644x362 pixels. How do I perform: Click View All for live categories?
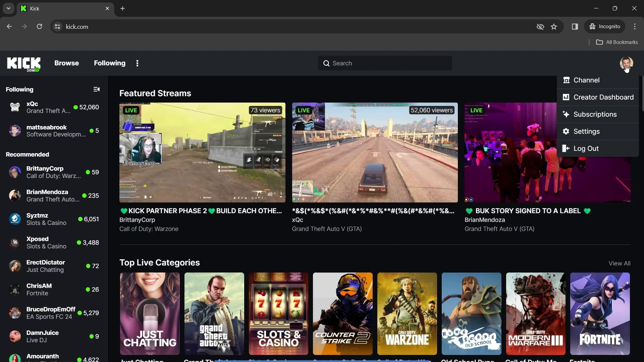pos(619,263)
